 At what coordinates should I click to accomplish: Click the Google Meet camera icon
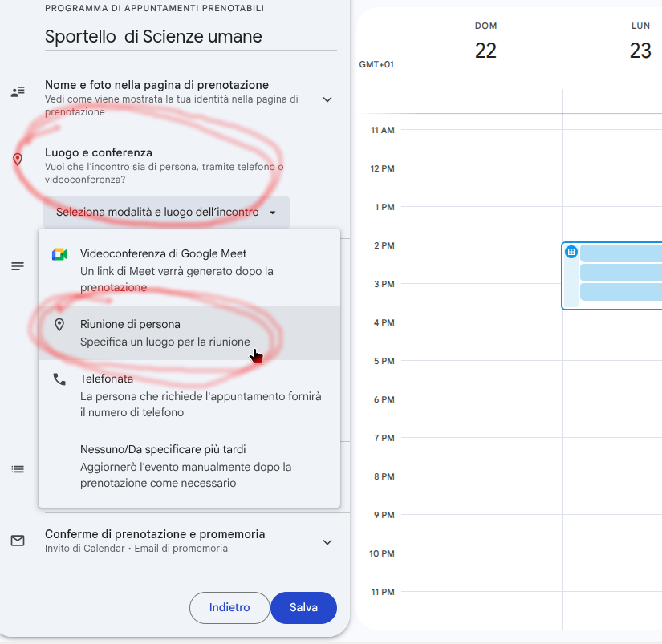coord(59,254)
